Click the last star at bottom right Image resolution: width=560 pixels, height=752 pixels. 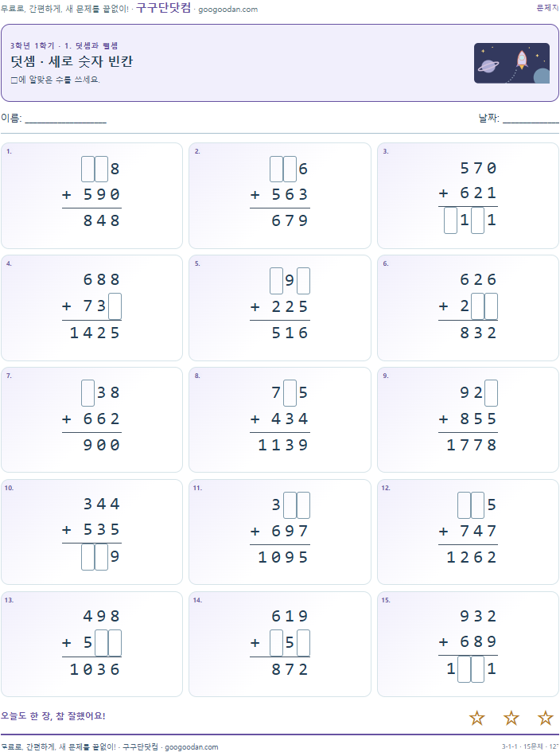click(545, 718)
